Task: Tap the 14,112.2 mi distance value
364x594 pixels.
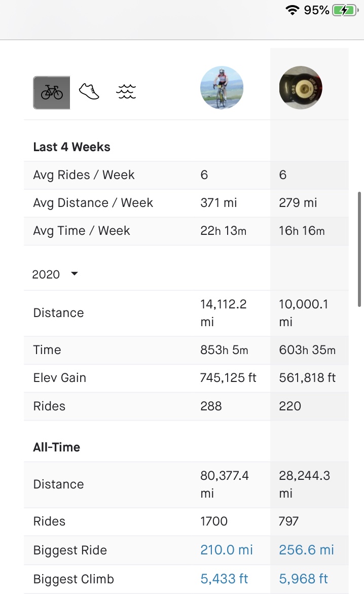Action: coord(223,312)
